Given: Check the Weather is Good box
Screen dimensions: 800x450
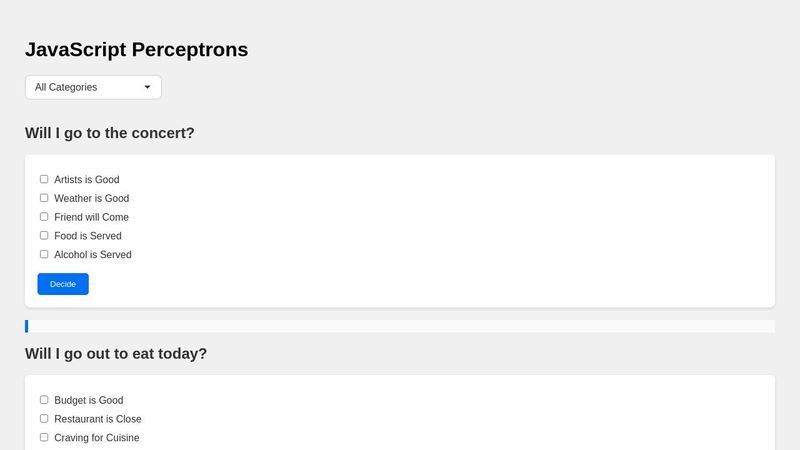Looking at the screenshot, I should click(x=44, y=198).
